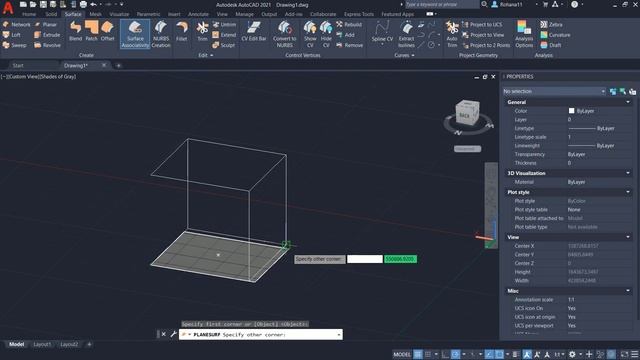Click Hide CV

point(326,34)
